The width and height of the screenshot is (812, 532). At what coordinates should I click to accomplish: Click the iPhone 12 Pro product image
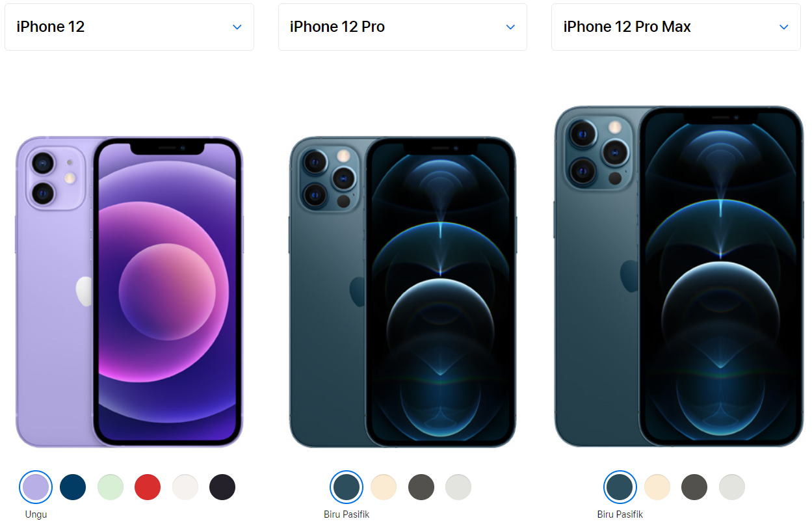pos(402,292)
